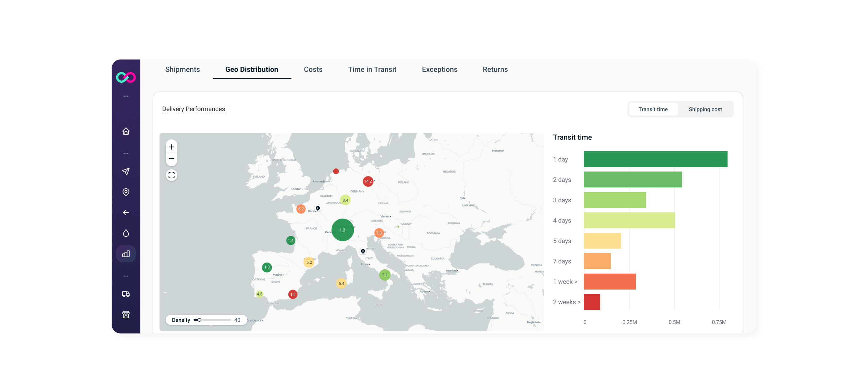Image resolution: width=868 pixels, height=392 pixels.
Task: Zoom out on the map
Action: pyautogui.click(x=171, y=159)
